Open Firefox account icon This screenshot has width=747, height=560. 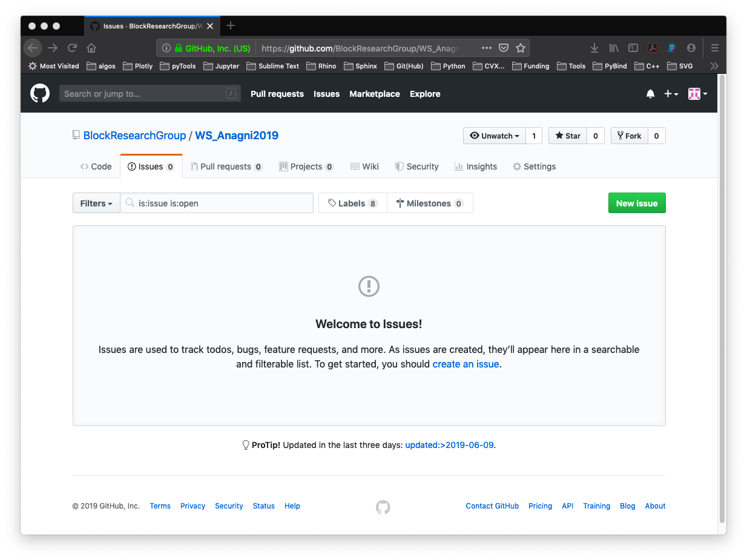tap(691, 48)
